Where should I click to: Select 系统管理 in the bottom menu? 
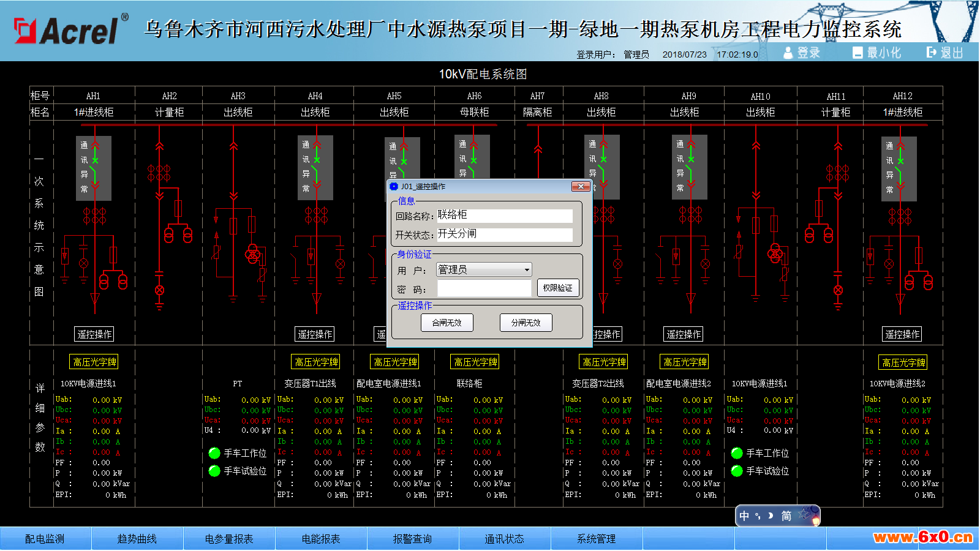click(x=596, y=539)
